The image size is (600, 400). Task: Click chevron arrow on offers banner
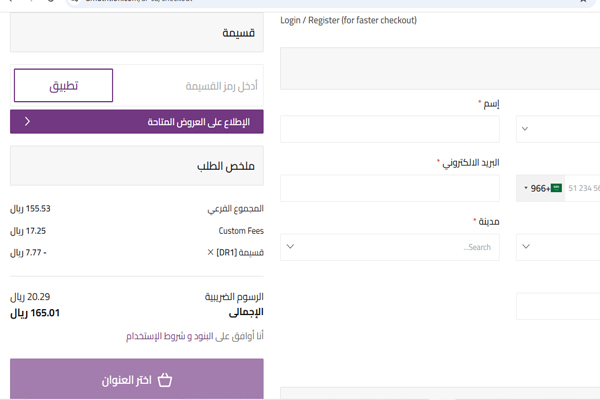pyautogui.click(x=27, y=122)
